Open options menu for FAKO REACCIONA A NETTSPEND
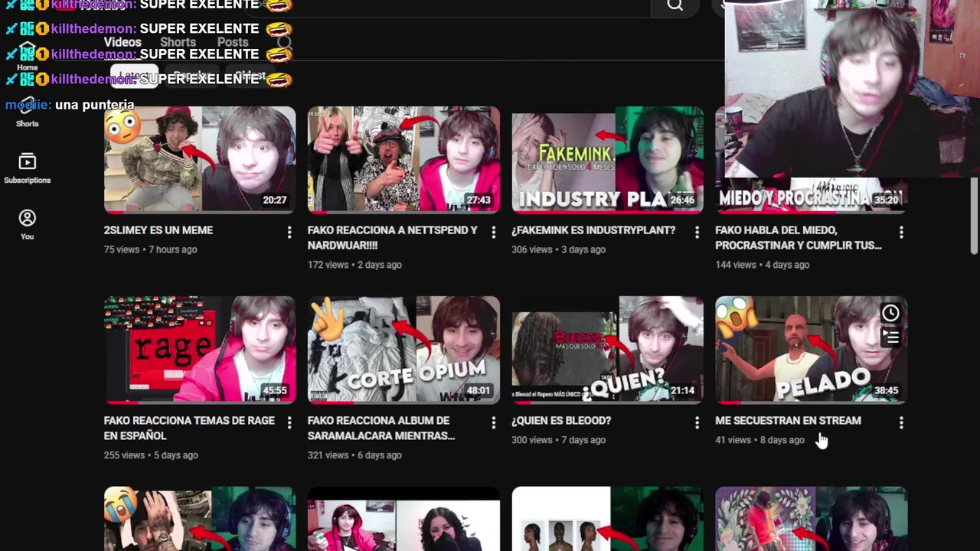The image size is (980, 551). pos(493,231)
